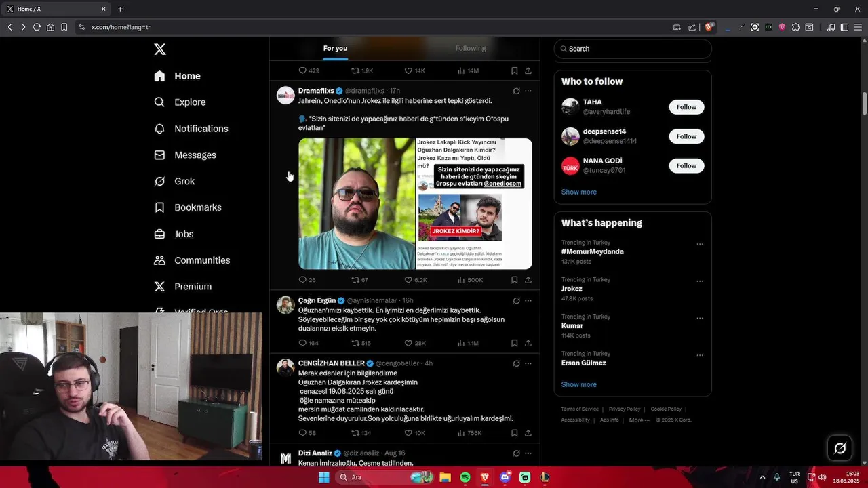This screenshot has width=868, height=488.
Task: Click Grok icon on CENGİZHAN BELLER post
Action: [x=516, y=363]
